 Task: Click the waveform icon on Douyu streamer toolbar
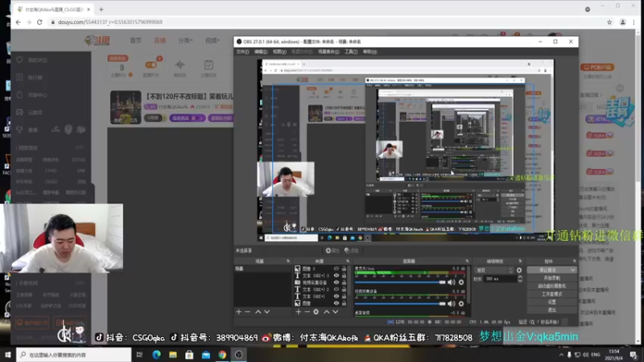(180, 65)
